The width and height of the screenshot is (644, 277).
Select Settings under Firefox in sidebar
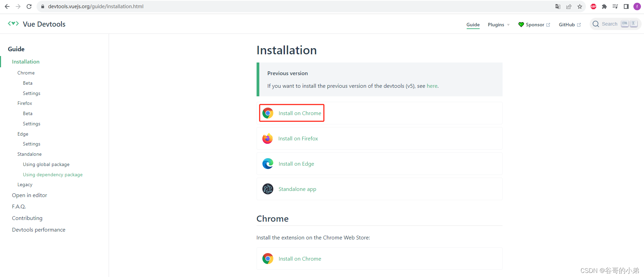(x=31, y=124)
